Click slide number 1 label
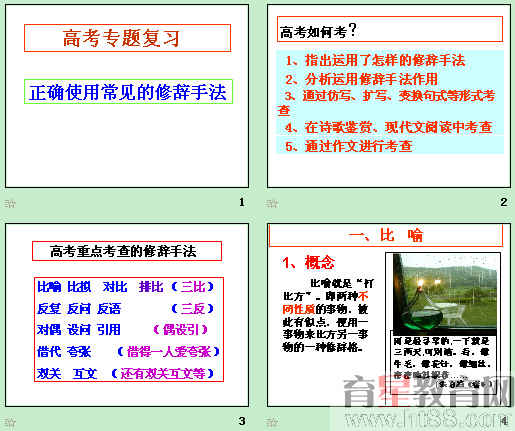Screen dimensions: 515x431 242,202
